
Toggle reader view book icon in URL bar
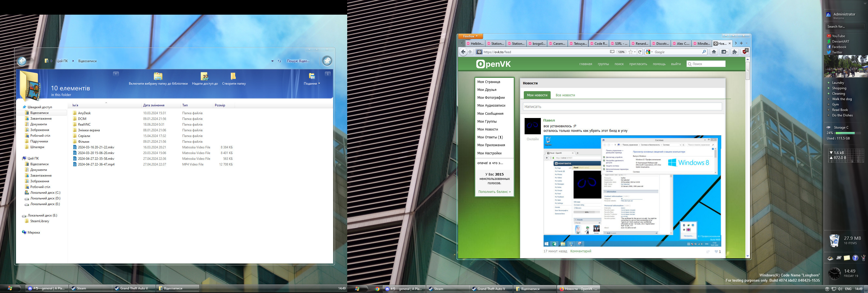coord(612,52)
